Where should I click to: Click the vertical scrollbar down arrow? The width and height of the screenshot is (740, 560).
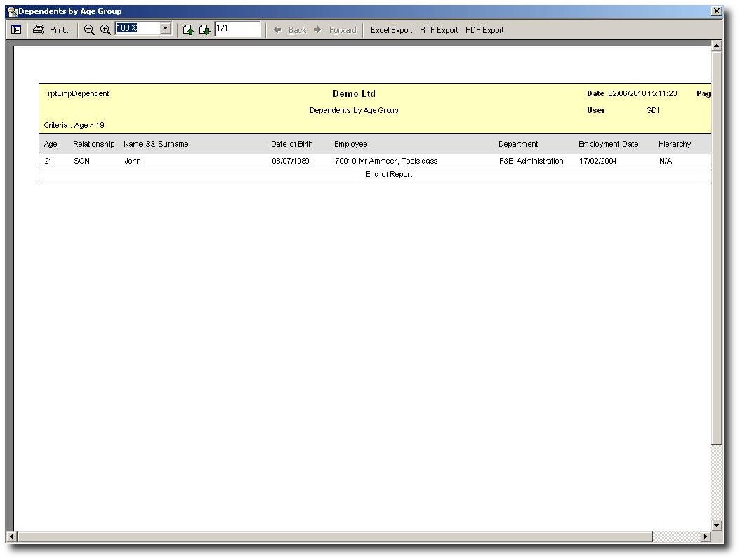click(x=716, y=525)
